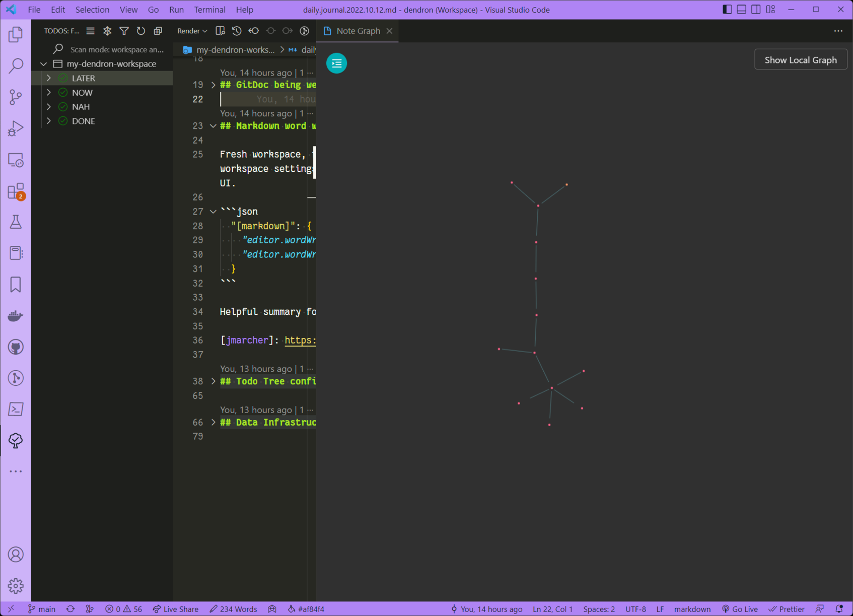Click the 234 Words status item
Viewport: 853px width, 616px height.
(x=233, y=609)
